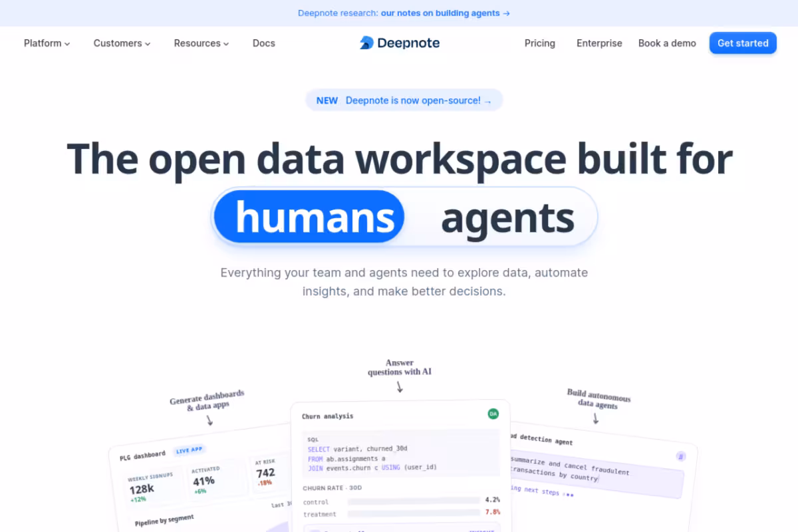
Task: Click the pause icon on the agent card
Action: point(680,456)
